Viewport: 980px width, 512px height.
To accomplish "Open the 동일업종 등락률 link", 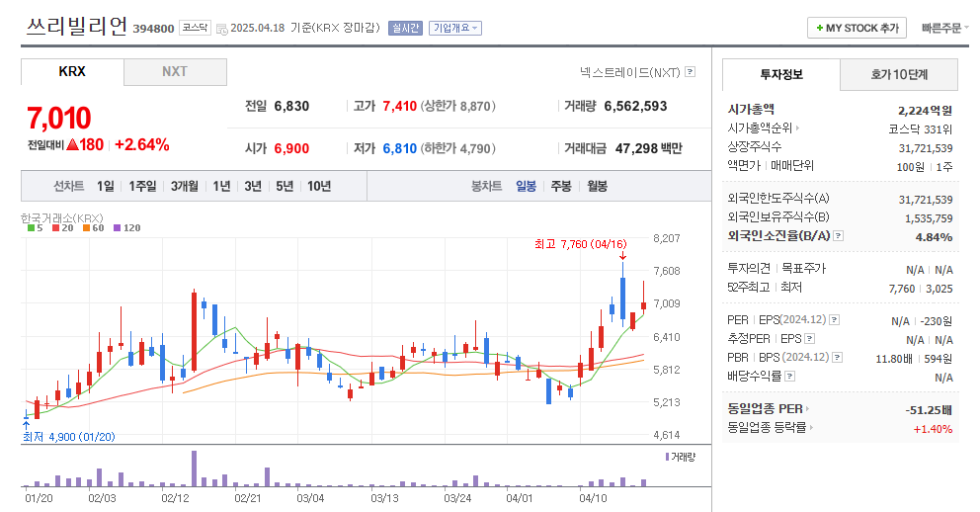I will pos(770,428).
